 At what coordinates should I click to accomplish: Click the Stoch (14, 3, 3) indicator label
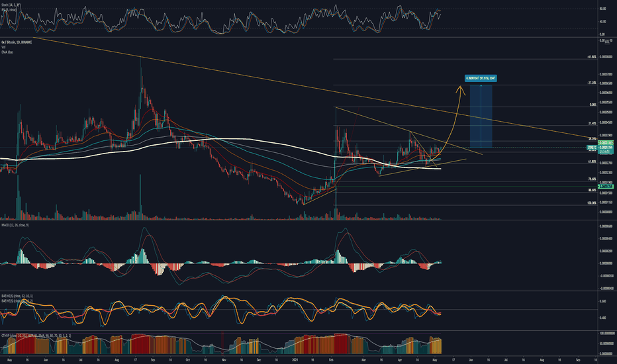click(11, 5)
